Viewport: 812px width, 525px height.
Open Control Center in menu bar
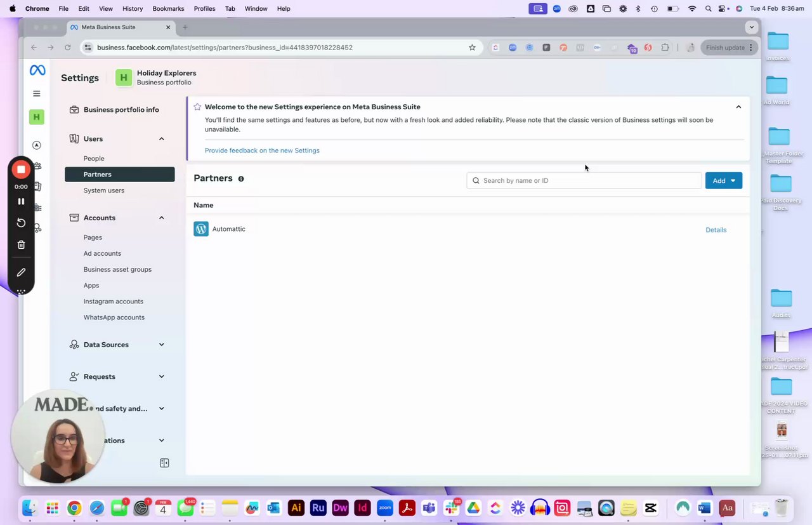click(x=724, y=8)
